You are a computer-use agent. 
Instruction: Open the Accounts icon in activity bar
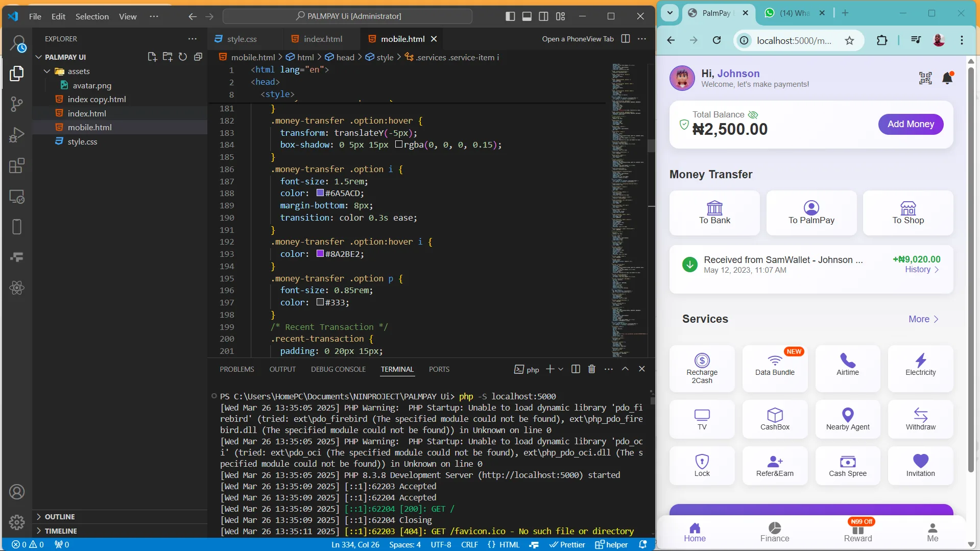pos(17,492)
